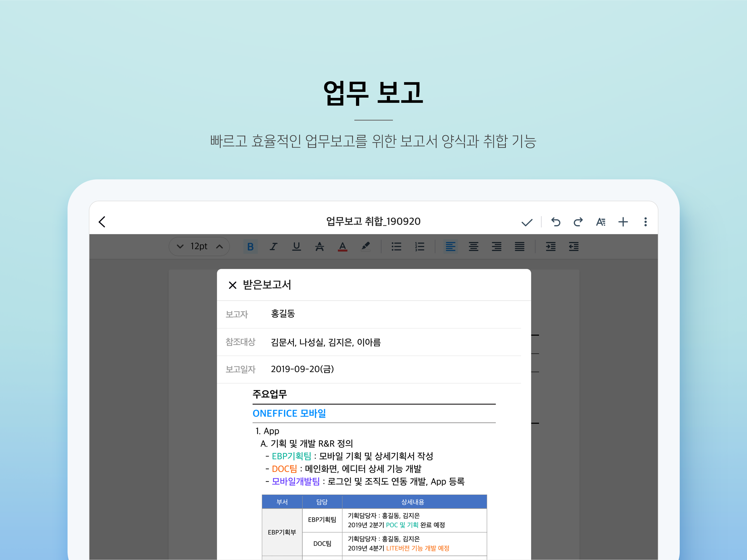Select the orange DOC팀 text
Image resolution: width=747 pixels, height=560 pixels.
pos(284,469)
